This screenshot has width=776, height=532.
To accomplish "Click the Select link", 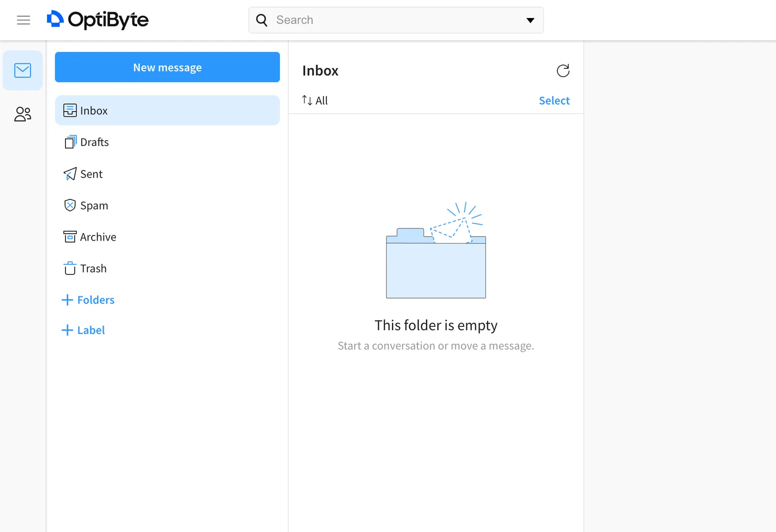I will tap(554, 100).
